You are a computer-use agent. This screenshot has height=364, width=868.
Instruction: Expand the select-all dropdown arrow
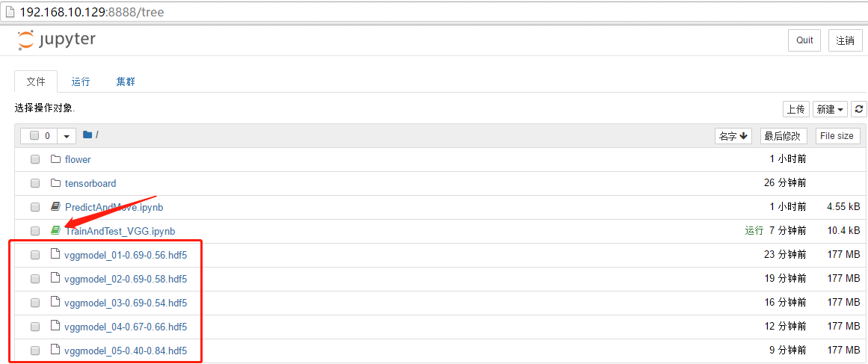tap(67, 136)
